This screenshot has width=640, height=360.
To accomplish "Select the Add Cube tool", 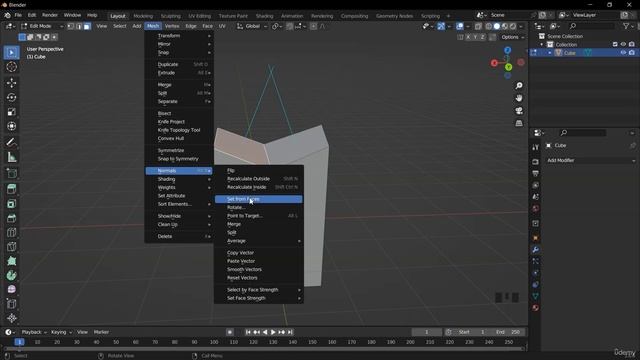I will [x=11, y=173].
